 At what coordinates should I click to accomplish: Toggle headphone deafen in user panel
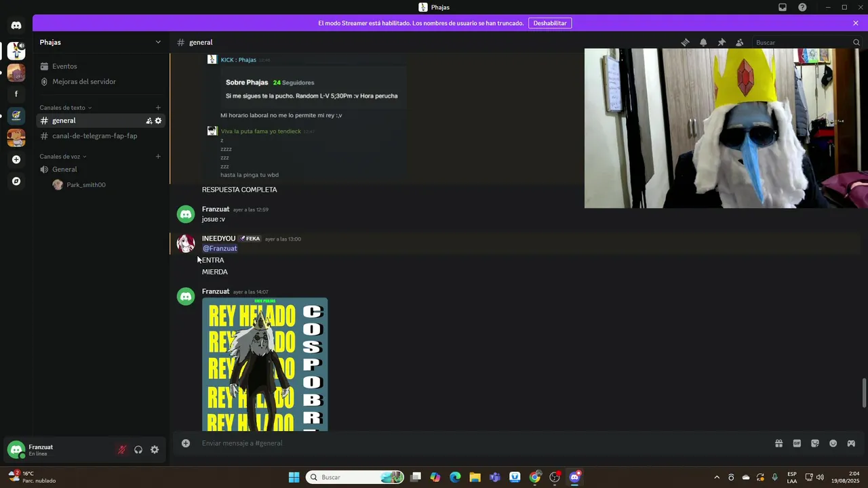pos(138,449)
